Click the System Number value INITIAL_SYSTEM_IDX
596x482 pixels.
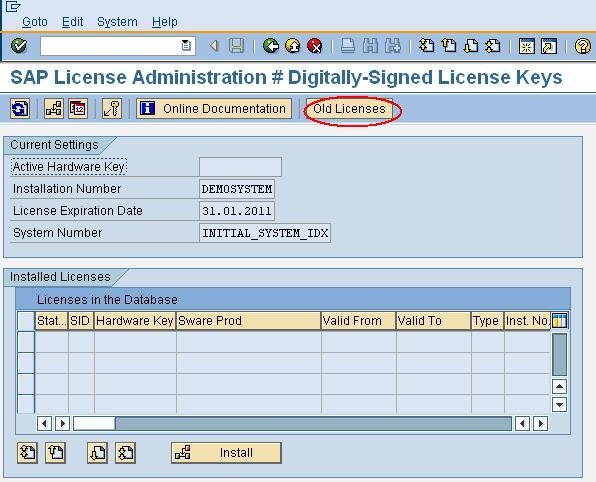pyautogui.click(x=265, y=233)
